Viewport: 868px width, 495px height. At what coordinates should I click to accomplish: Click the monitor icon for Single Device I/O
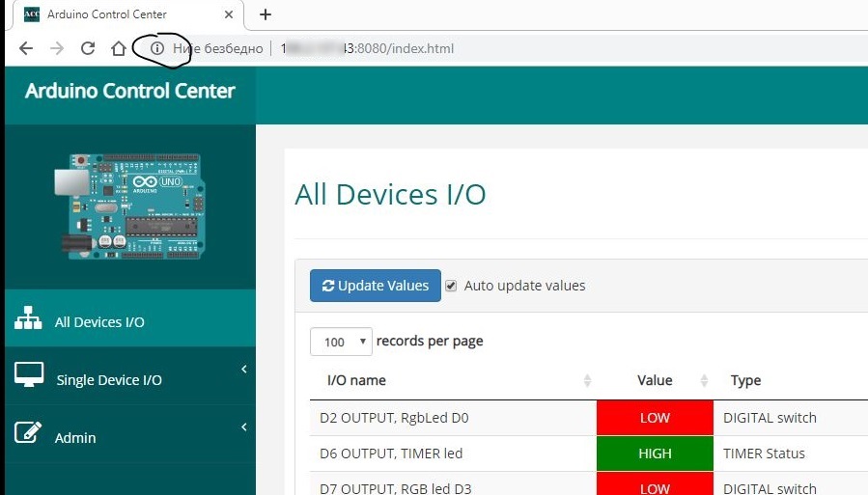coord(29,374)
